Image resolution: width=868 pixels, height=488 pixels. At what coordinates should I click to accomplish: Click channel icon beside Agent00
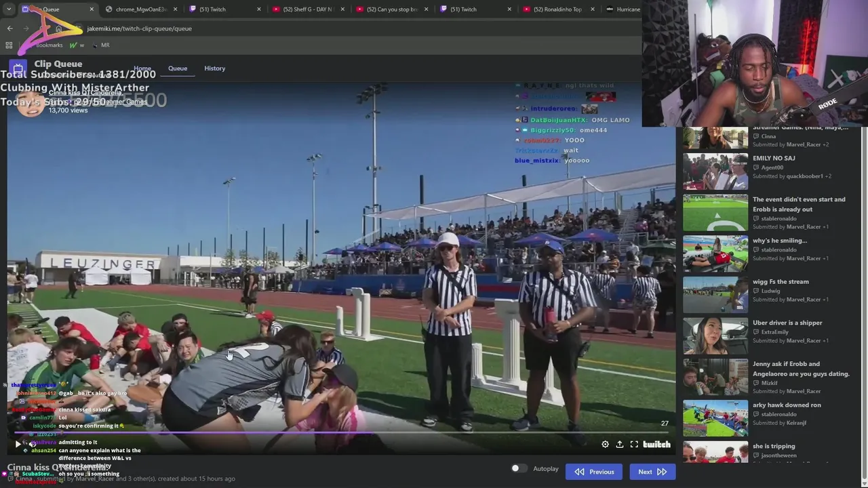[x=756, y=167]
